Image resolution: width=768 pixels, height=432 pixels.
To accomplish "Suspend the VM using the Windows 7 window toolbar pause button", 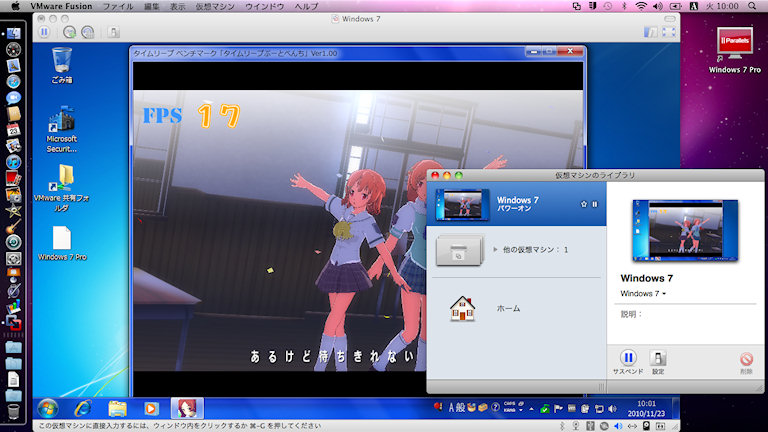I will (44, 32).
